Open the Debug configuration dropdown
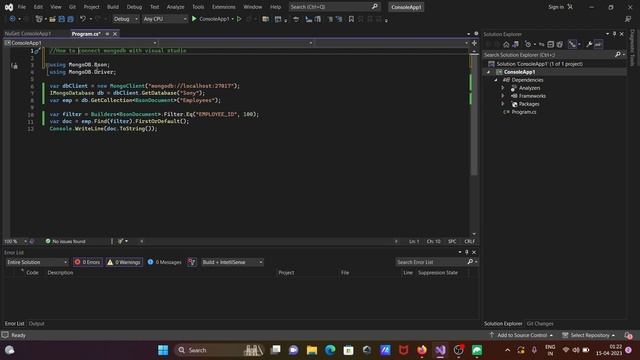Screen dimensions: 640x360 click(x=125, y=19)
